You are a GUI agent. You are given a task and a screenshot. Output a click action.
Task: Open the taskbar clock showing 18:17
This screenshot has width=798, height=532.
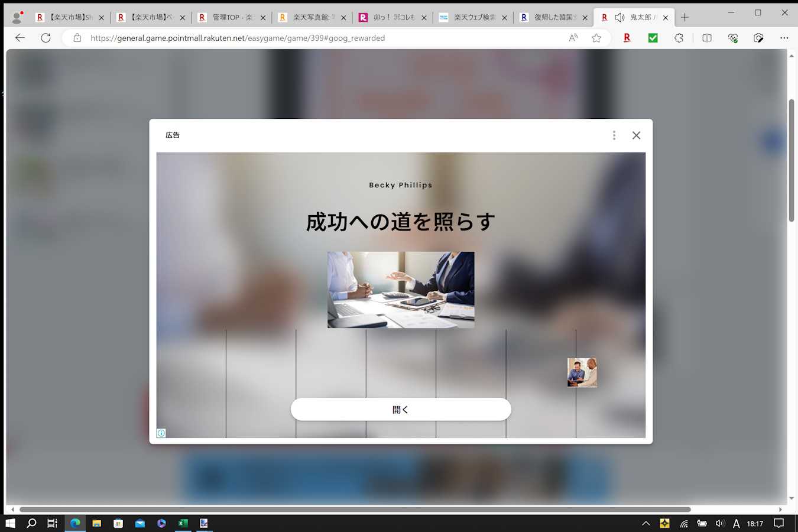click(755, 523)
